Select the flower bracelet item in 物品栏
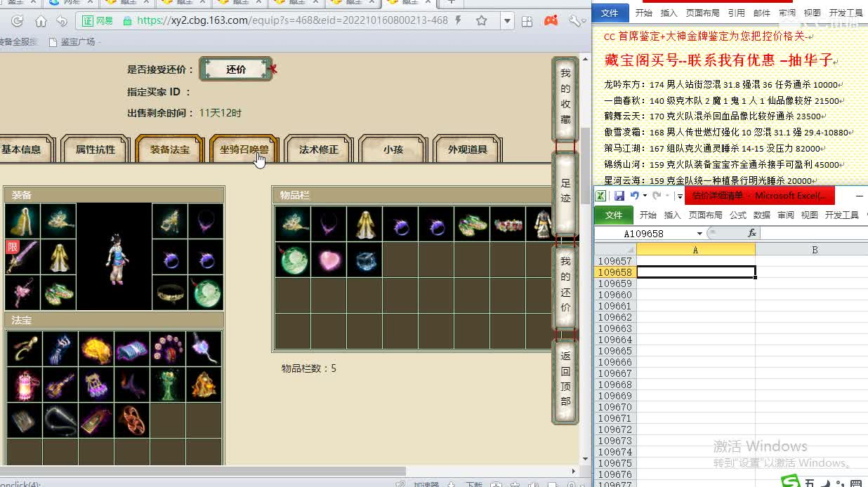 [508, 224]
